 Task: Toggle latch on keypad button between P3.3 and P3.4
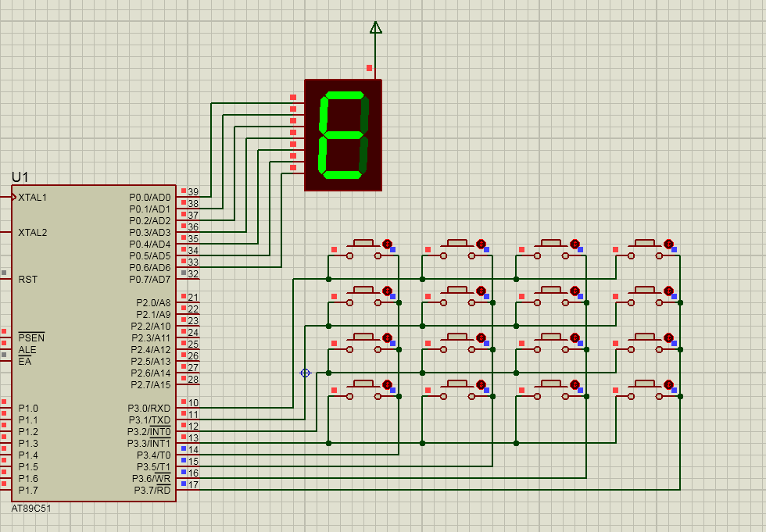(388, 384)
